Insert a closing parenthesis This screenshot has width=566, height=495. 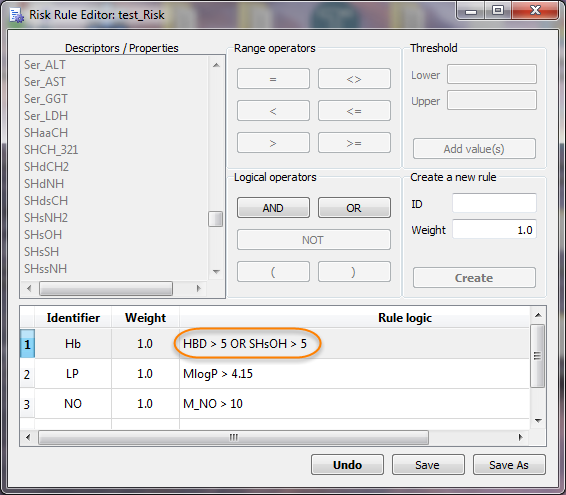click(354, 272)
